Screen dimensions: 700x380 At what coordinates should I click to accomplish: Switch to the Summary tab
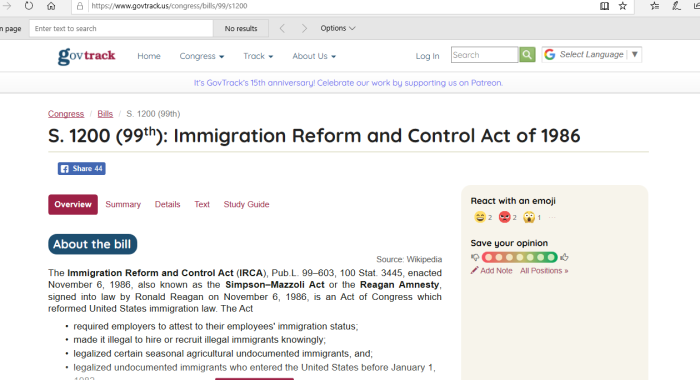point(123,204)
